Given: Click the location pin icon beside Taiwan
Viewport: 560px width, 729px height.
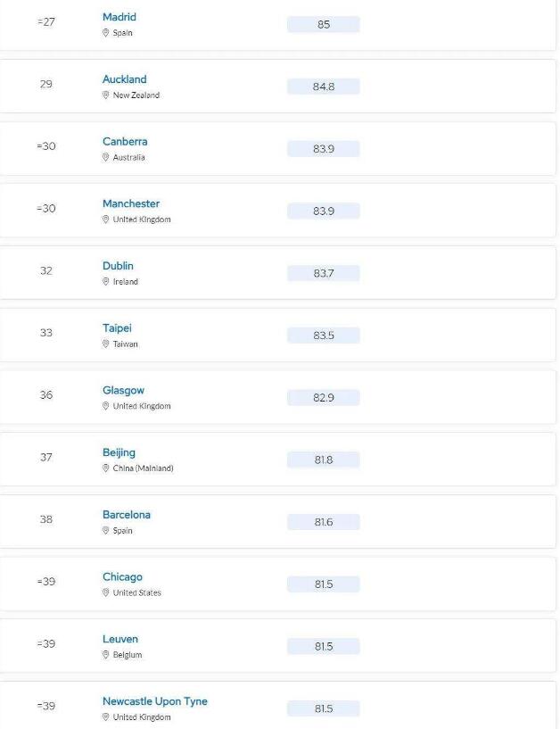Looking at the screenshot, I should [x=105, y=344].
